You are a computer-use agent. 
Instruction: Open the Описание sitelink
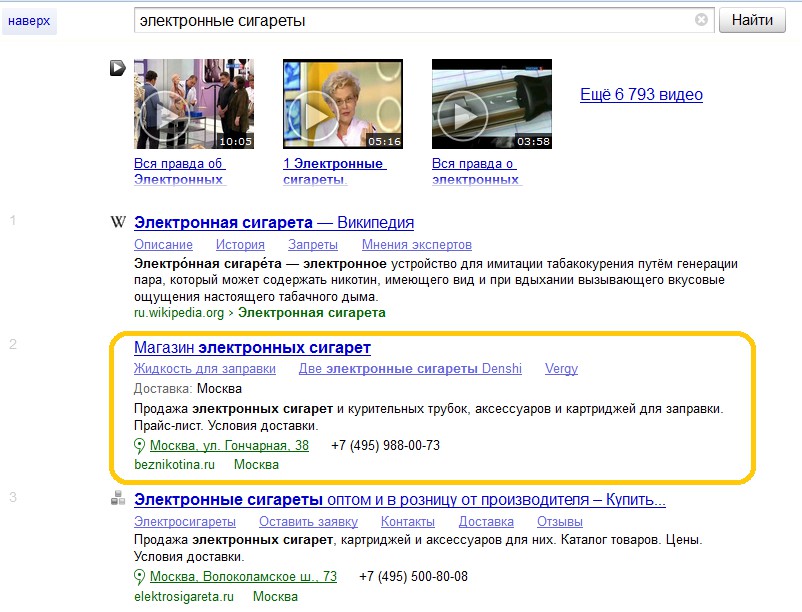point(163,244)
